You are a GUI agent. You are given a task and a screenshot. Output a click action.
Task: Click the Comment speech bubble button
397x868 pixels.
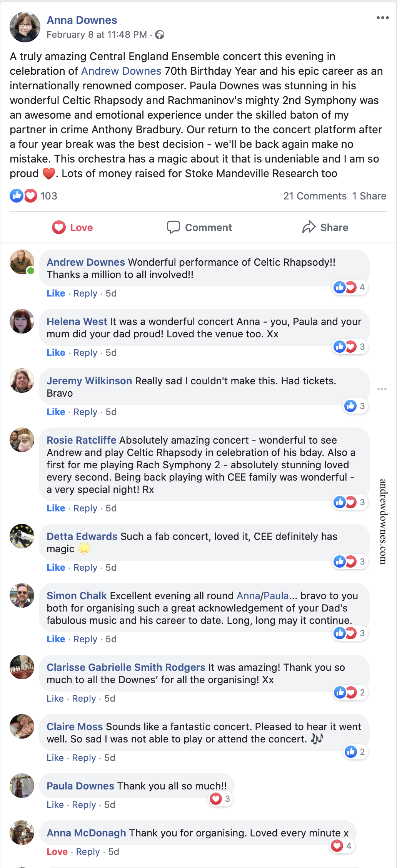click(x=199, y=228)
